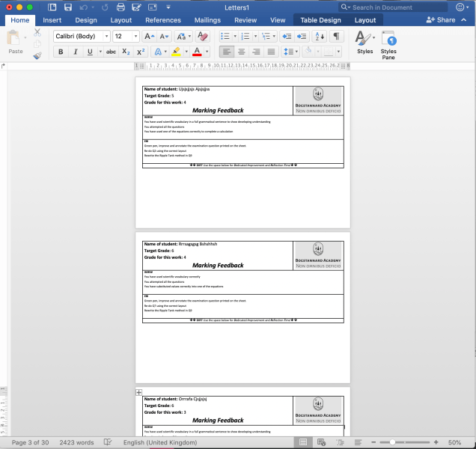Collapse the ribbon with chevron

pos(463,20)
